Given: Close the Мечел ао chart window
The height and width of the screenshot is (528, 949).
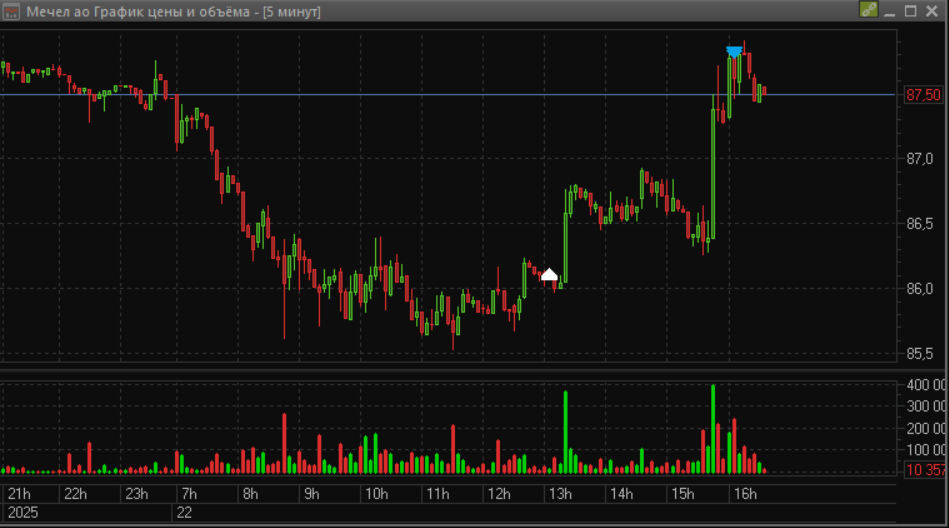Looking at the screenshot, I should tap(932, 11).
